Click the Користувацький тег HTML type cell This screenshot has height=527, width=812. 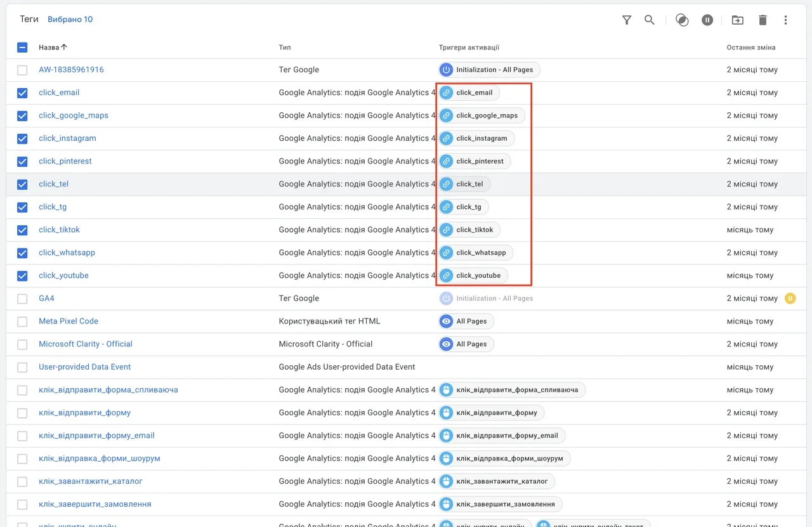click(330, 321)
